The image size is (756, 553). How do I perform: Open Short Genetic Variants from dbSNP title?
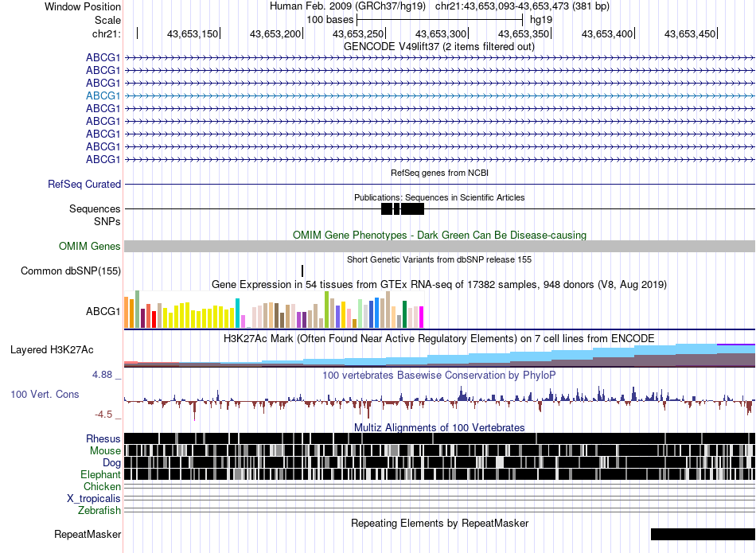click(x=439, y=259)
